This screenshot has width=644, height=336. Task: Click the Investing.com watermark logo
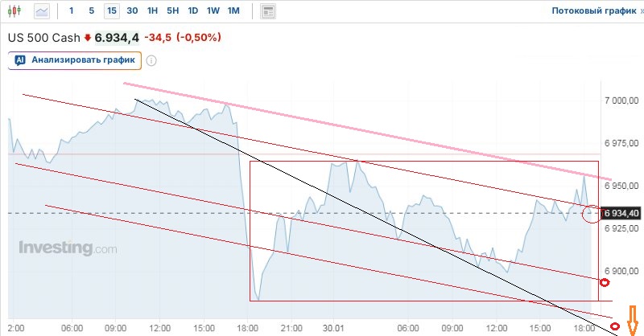point(68,248)
